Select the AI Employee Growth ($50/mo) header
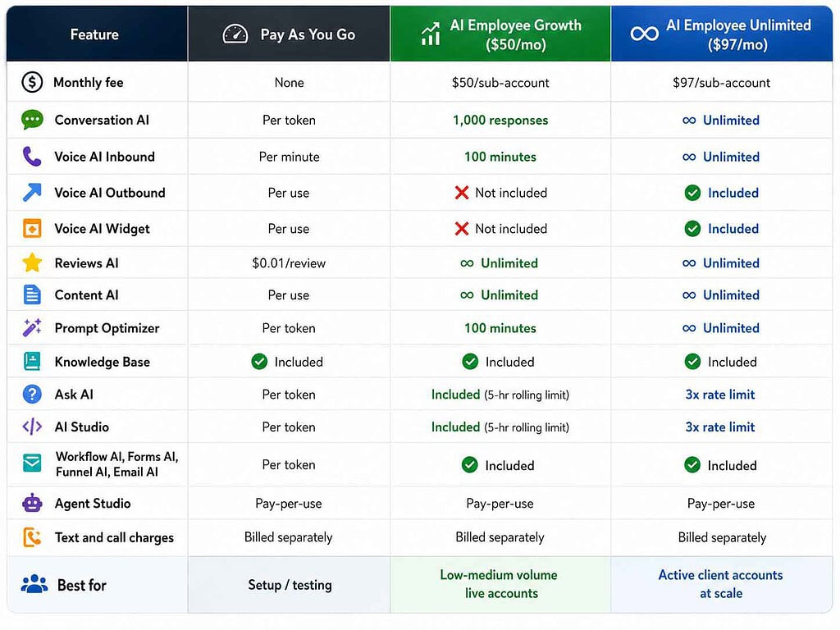This screenshot has height=630, width=840. point(500,34)
